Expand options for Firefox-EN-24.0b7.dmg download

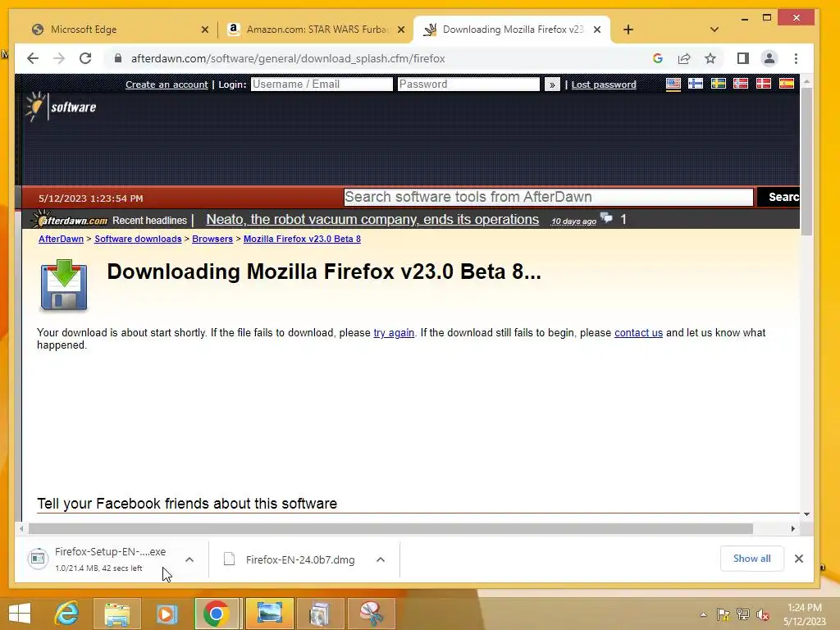[x=381, y=559]
